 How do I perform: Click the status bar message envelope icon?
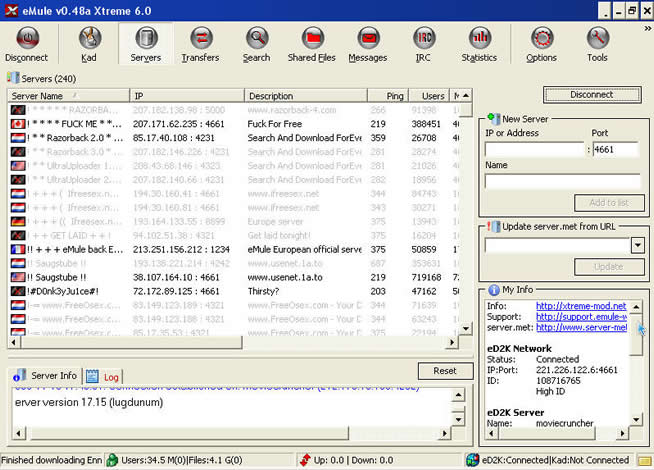coord(645,461)
